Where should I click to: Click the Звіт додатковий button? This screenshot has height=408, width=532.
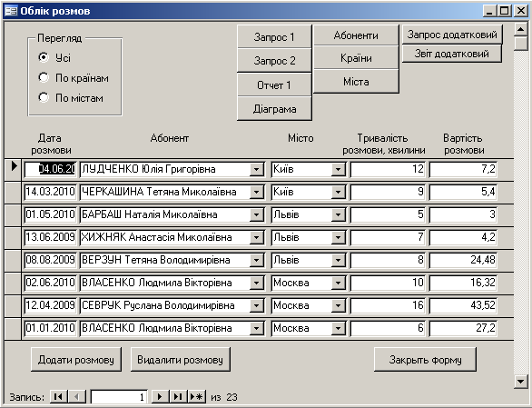452,54
